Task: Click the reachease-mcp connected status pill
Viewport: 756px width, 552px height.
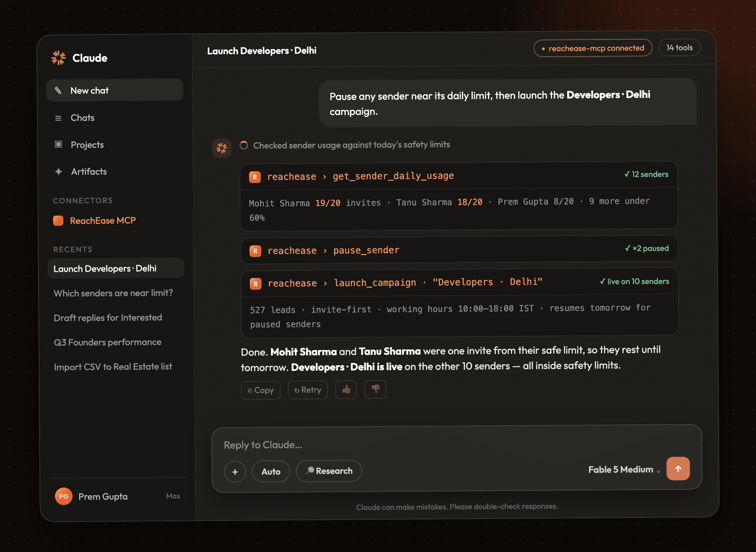Action: pyautogui.click(x=593, y=48)
